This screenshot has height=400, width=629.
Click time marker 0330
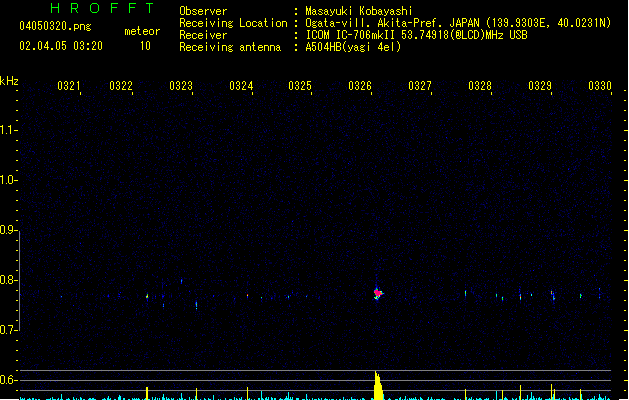click(600, 86)
